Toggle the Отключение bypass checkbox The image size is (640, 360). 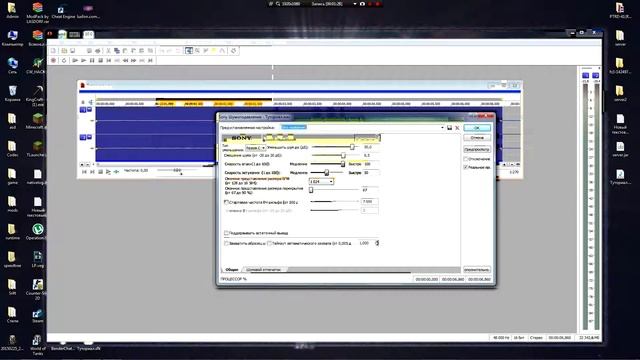tap(466, 159)
